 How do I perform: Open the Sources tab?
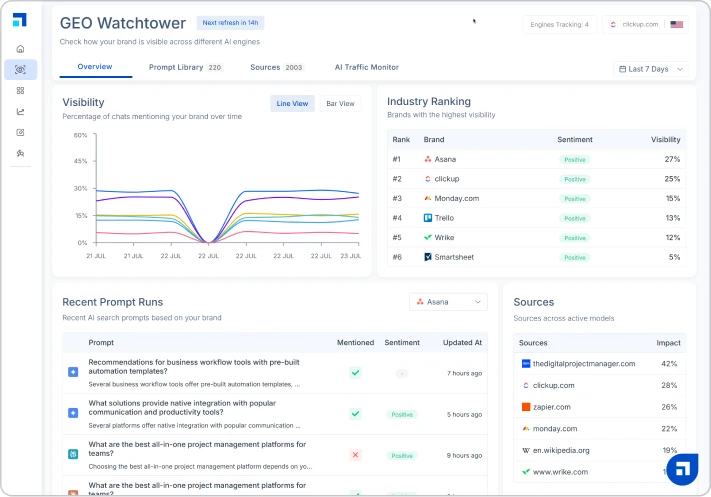(277, 67)
